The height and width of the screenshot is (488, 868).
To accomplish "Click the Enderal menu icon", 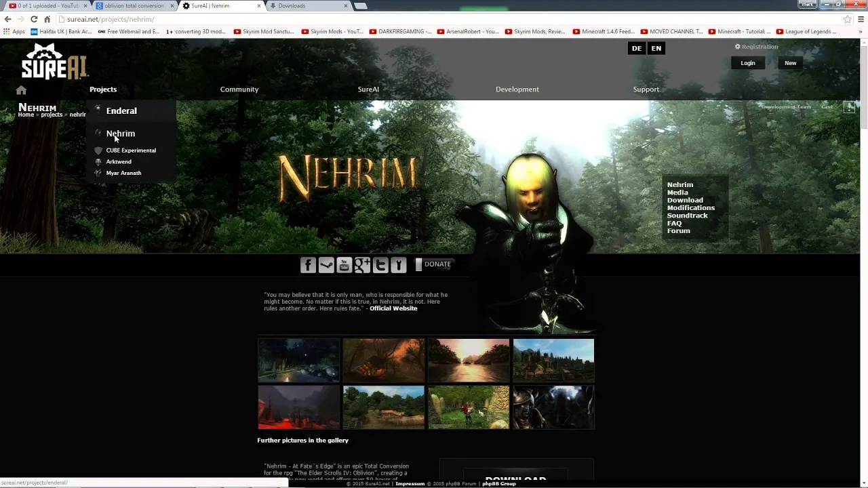I will click(x=98, y=109).
